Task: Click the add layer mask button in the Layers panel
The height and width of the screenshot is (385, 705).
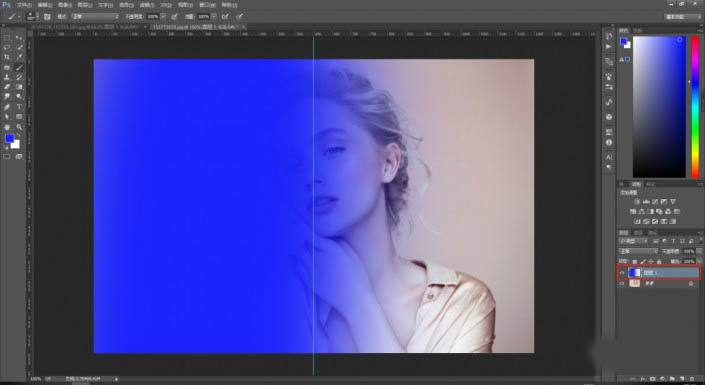Action: click(x=653, y=379)
